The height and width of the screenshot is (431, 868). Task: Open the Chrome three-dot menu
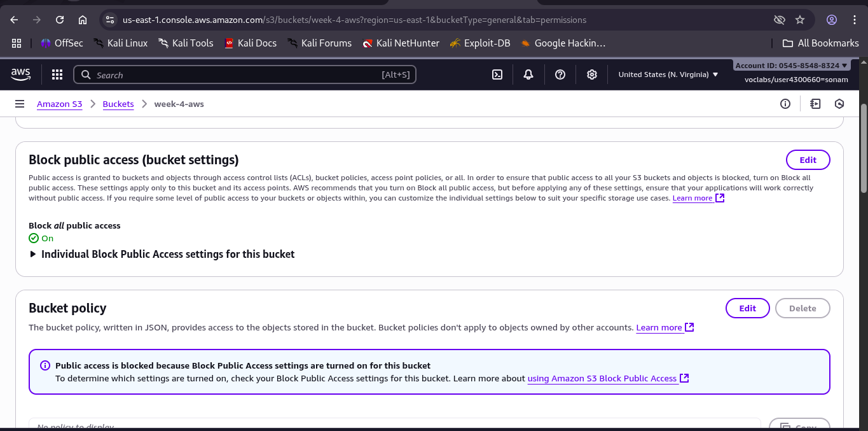pyautogui.click(x=855, y=20)
